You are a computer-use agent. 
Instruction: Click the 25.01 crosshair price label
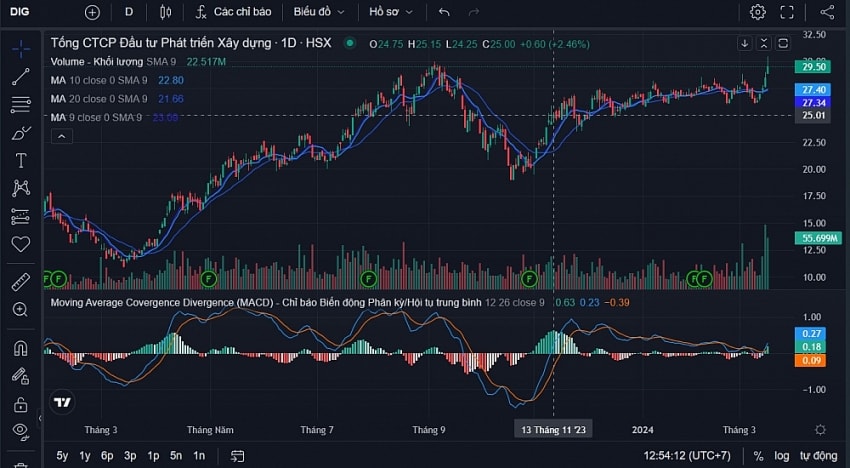pos(813,115)
